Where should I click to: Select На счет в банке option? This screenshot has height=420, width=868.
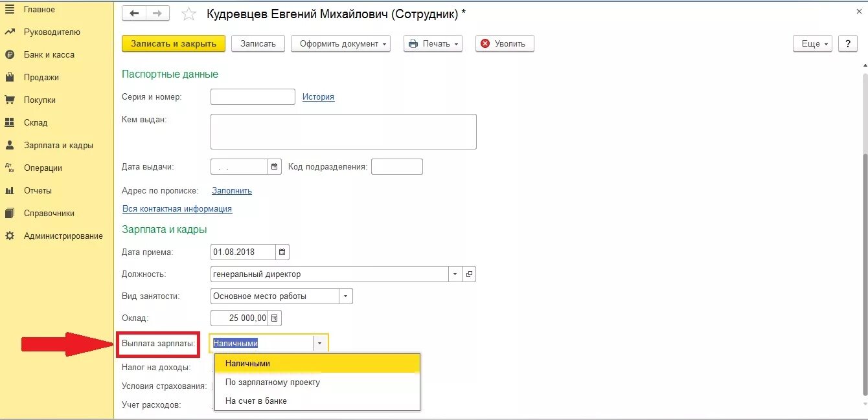tap(317, 401)
